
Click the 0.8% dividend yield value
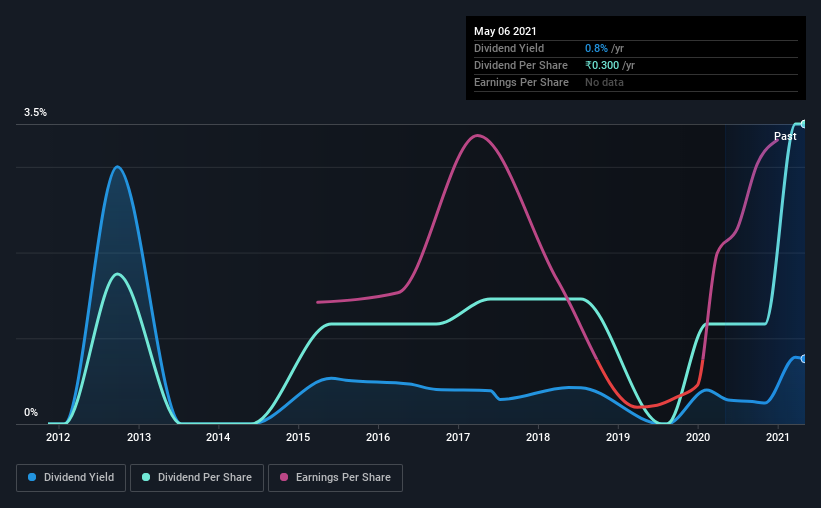coord(596,48)
